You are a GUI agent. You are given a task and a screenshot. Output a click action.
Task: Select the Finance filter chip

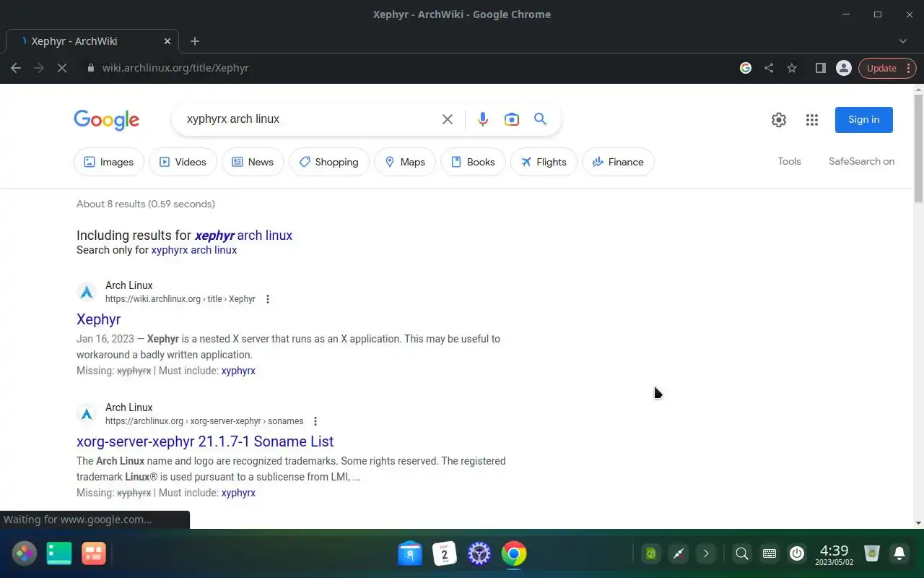pos(618,162)
